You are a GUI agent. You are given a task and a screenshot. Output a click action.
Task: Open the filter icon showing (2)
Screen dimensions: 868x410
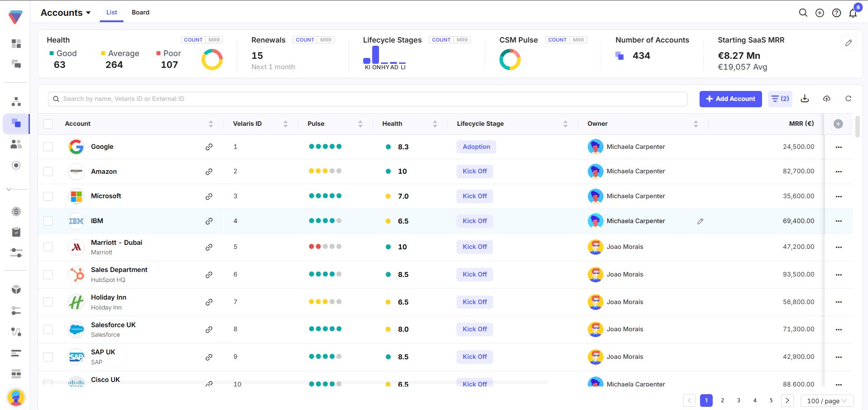(780, 99)
